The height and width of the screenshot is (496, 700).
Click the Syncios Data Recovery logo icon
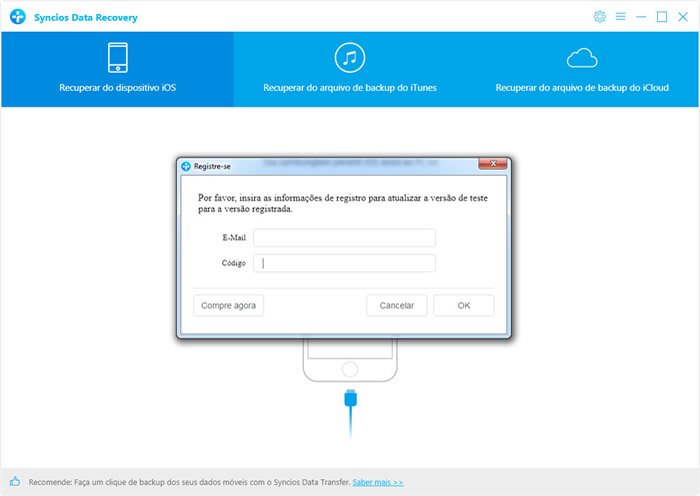coord(18,17)
